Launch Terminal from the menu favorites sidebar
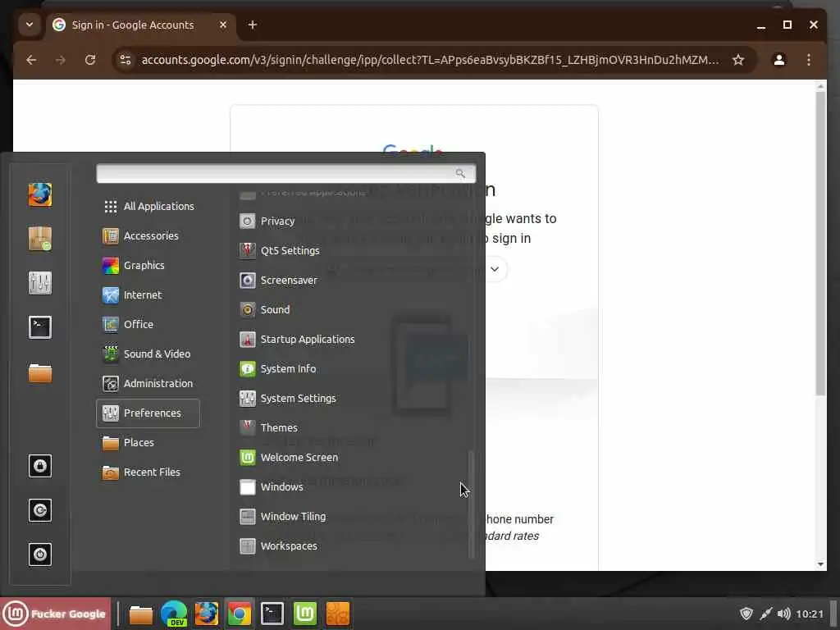This screenshot has width=840, height=630. click(x=40, y=327)
